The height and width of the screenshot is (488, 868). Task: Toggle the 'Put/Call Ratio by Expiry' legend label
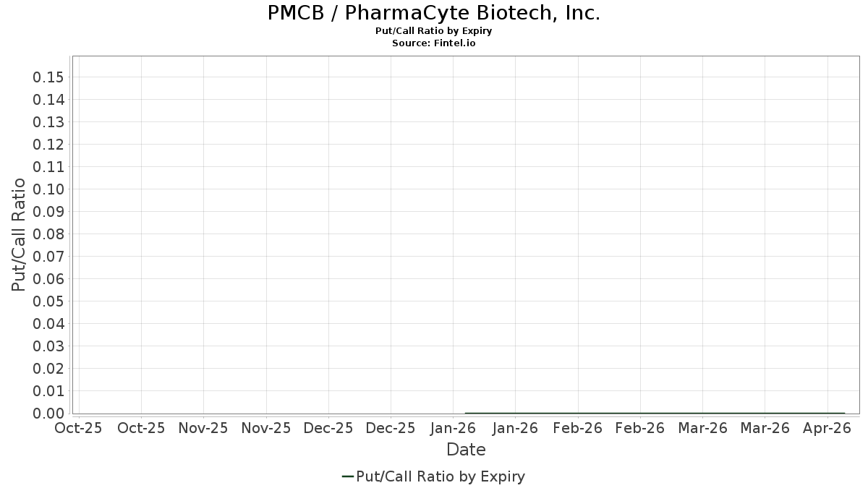441,476
